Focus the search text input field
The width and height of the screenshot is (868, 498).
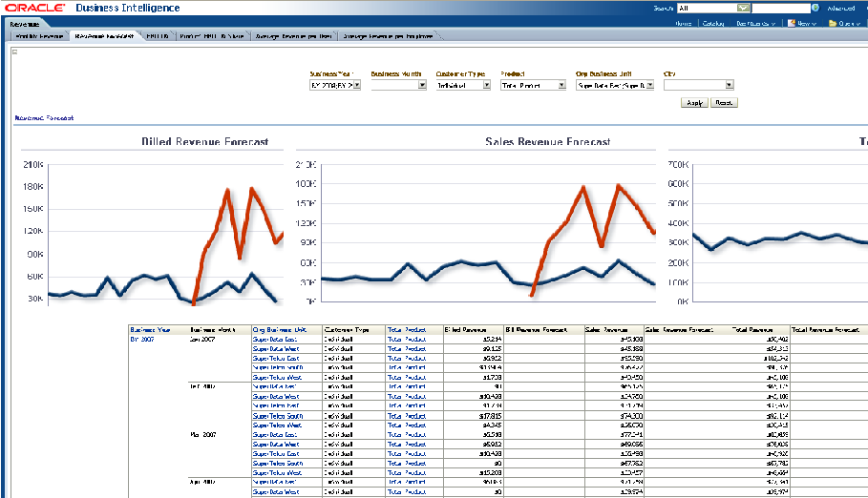tap(780, 8)
